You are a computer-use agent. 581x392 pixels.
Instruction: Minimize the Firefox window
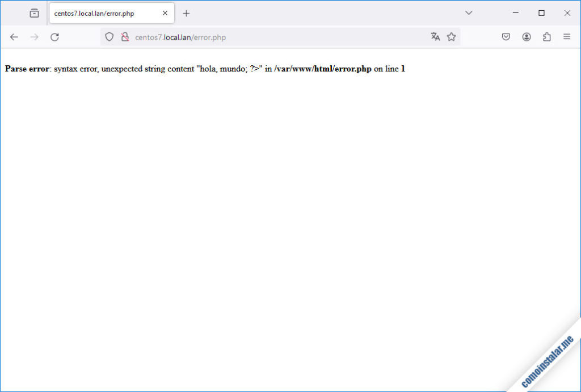(x=516, y=13)
